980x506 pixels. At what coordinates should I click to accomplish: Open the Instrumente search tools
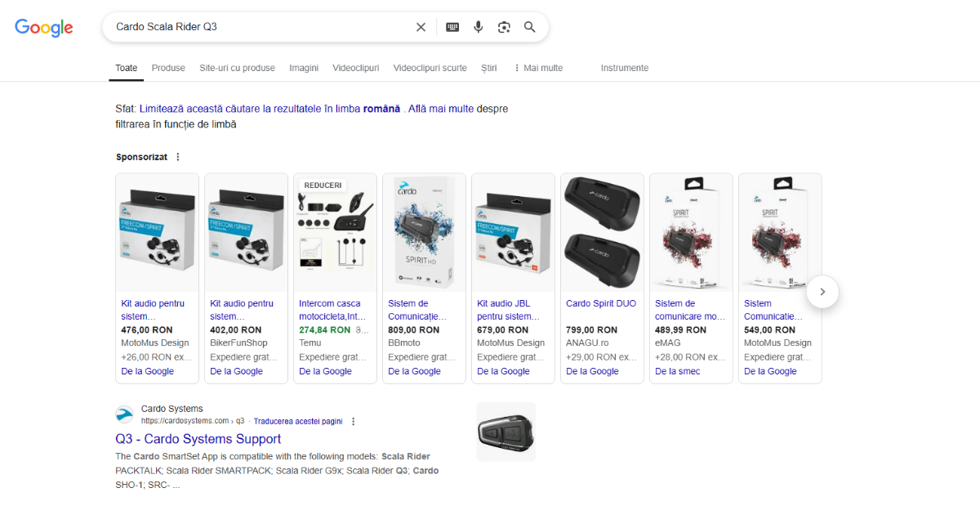(625, 68)
